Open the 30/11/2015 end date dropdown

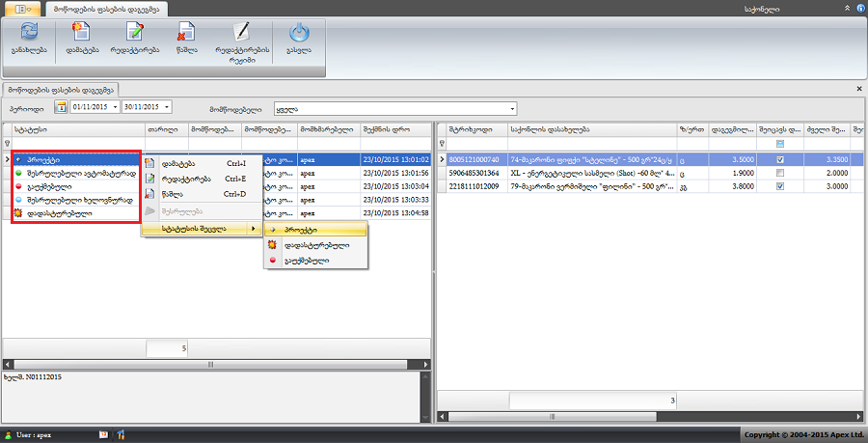168,107
